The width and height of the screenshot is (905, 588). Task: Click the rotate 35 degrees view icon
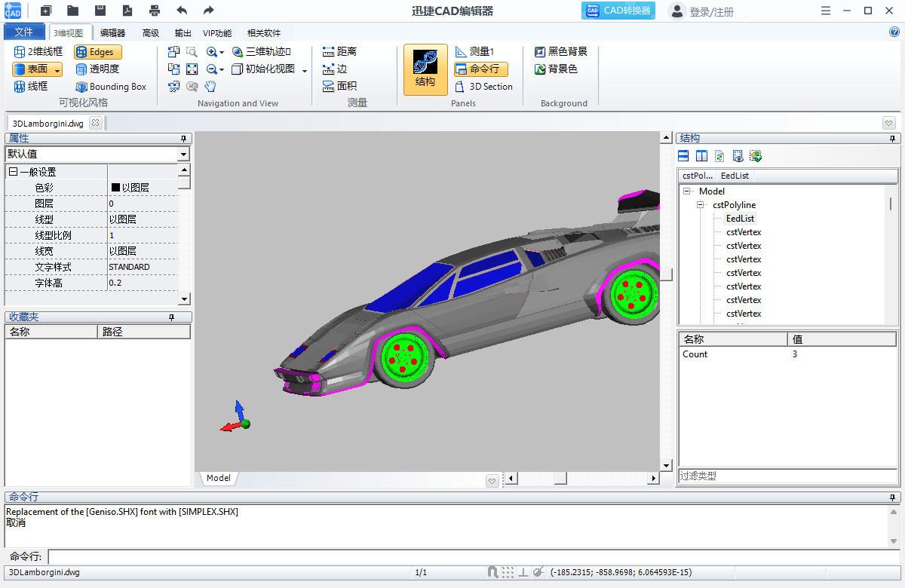(173, 87)
